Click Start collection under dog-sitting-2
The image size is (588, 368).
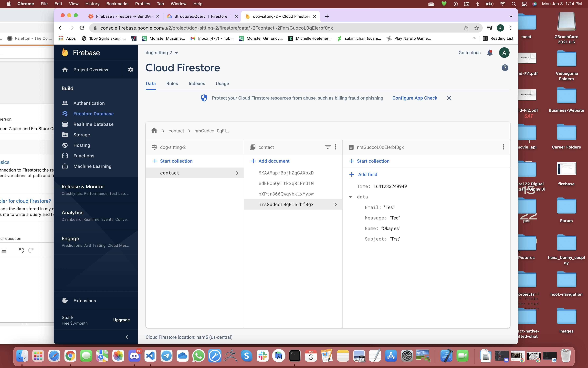click(172, 161)
